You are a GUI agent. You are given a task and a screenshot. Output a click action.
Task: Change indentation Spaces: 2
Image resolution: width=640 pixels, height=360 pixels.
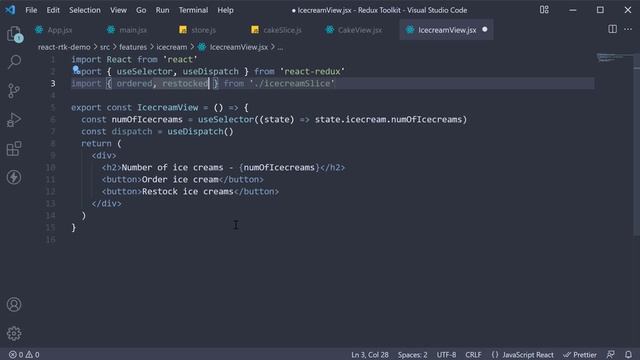pos(412,355)
